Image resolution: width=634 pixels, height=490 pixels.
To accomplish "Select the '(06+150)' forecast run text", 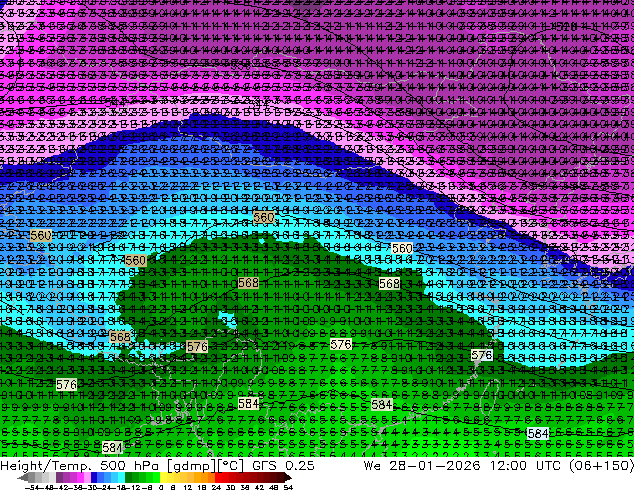I will click(x=601, y=466).
